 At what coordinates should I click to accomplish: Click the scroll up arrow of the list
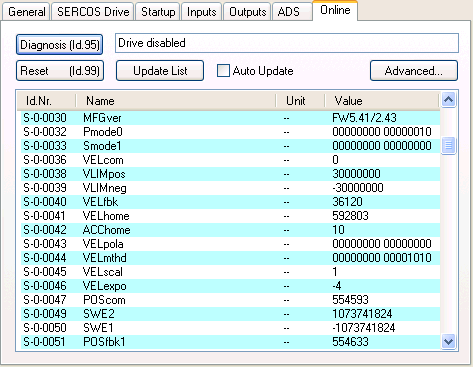[x=449, y=99]
